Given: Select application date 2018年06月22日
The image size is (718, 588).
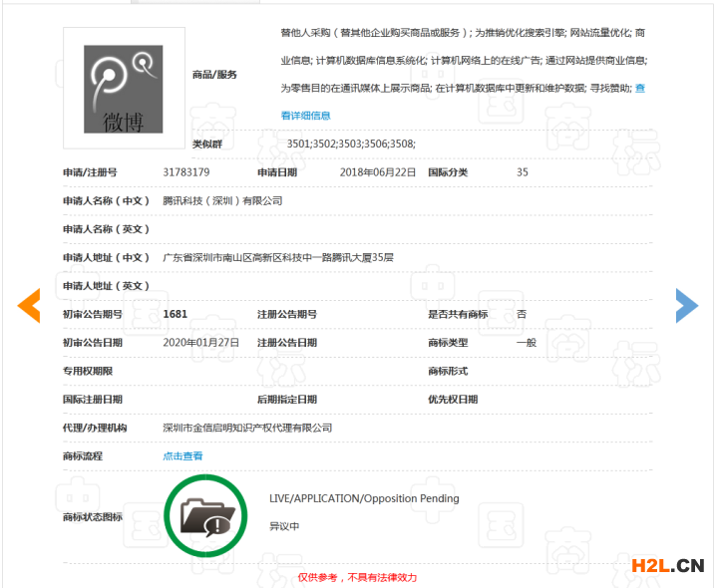Looking at the screenshot, I should pyautogui.click(x=378, y=172).
